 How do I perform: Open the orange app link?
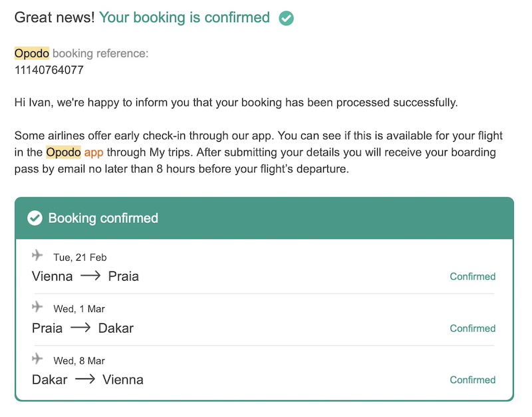tap(94, 152)
